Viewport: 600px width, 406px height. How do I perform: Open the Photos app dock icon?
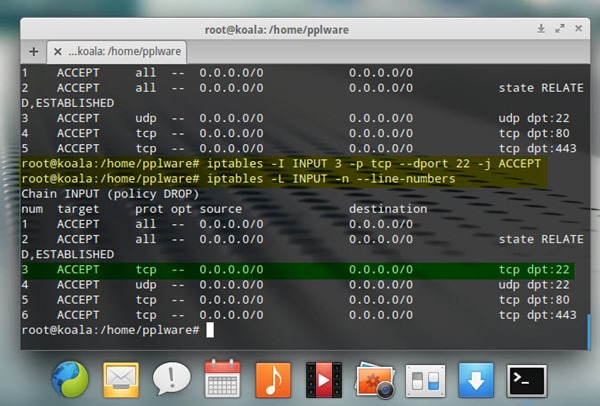375,380
